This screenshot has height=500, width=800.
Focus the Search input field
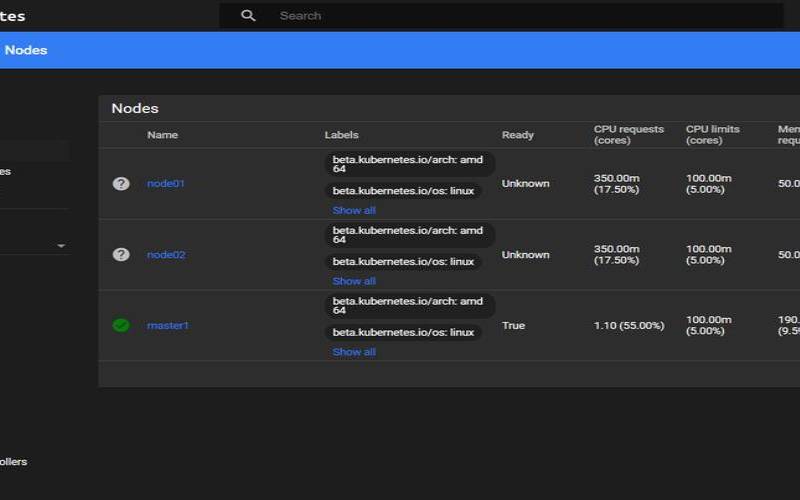[500, 16]
